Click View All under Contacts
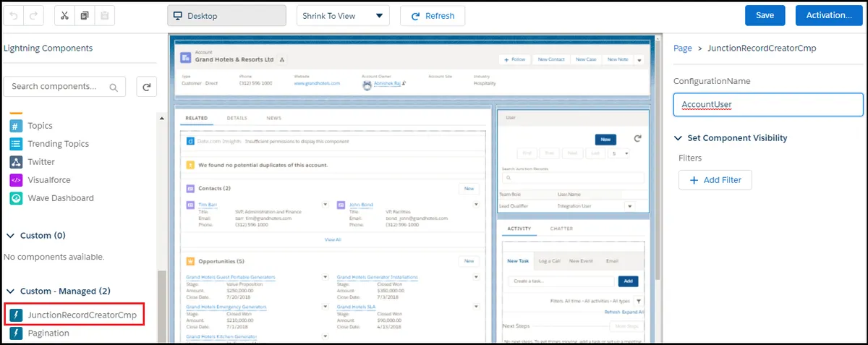The height and width of the screenshot is (345, 868). [333, 239]
